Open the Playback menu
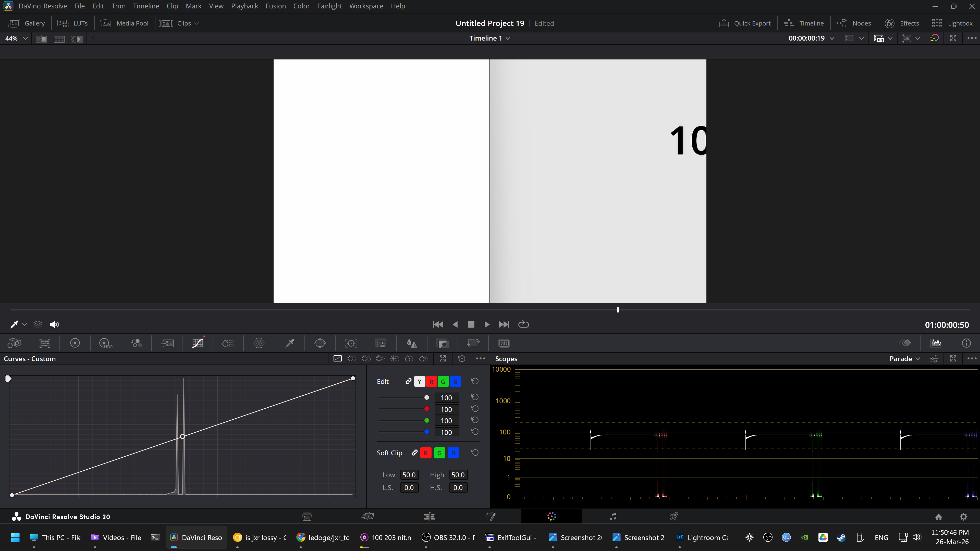This screenshot has height=551, width=980. pos(244,6)
